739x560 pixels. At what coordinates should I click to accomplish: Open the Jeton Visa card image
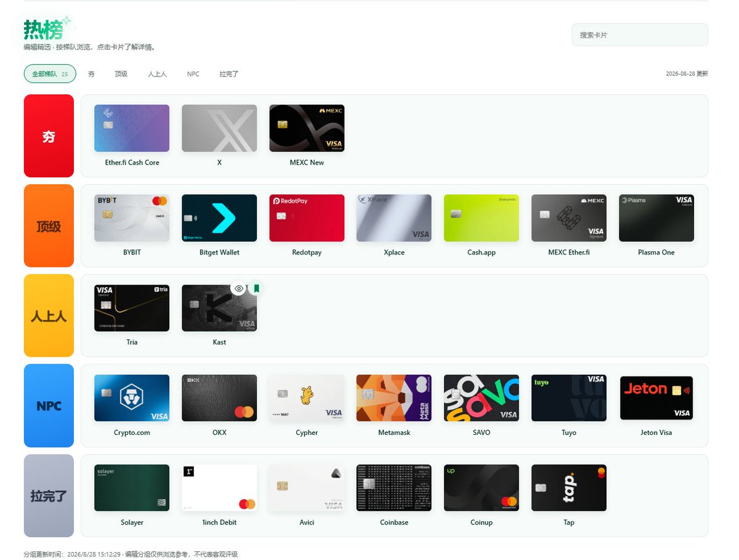click(x=656, y=398)
